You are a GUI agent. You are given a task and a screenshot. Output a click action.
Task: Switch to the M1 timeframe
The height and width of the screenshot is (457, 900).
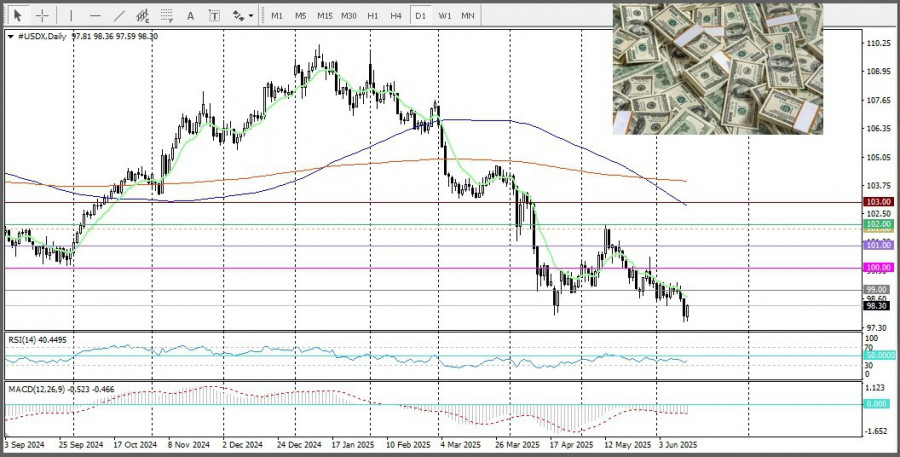276,16
